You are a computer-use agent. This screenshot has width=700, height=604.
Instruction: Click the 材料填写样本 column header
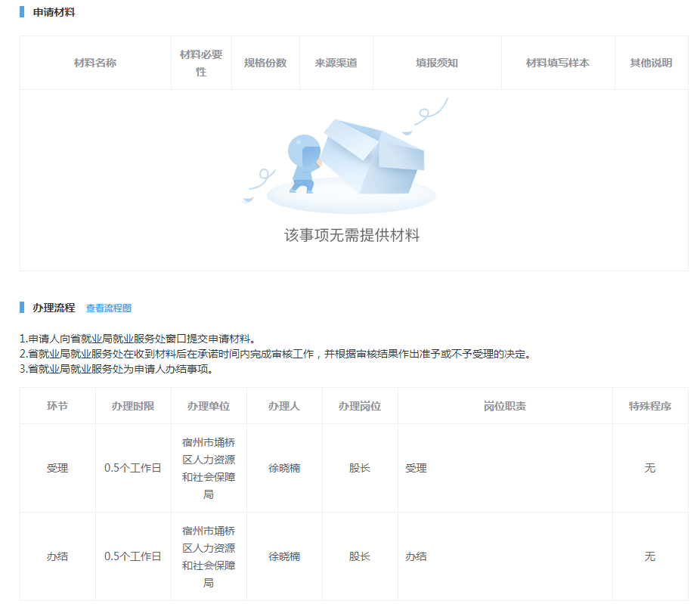coord(558,63)
